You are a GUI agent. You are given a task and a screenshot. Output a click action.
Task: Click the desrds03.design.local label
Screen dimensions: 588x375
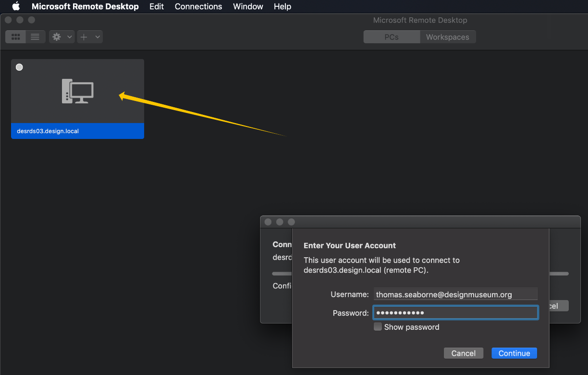pyautogui.click(x=48, y=131)
